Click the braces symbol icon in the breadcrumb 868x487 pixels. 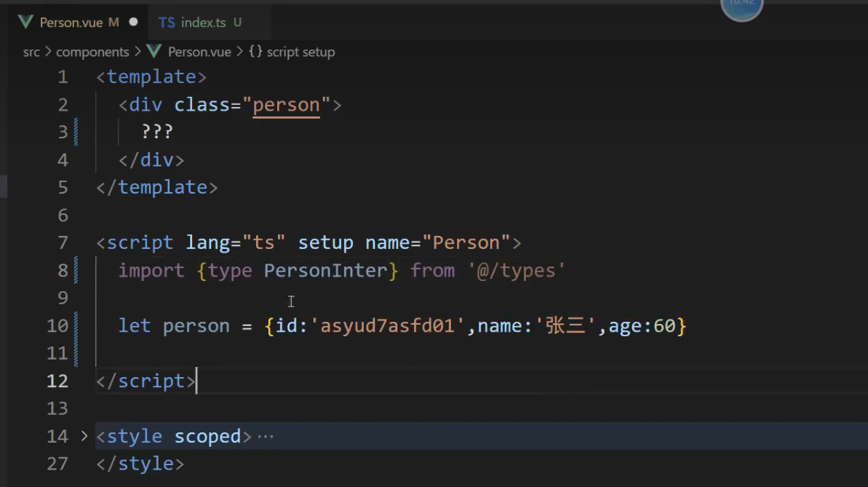pos(255,52)
